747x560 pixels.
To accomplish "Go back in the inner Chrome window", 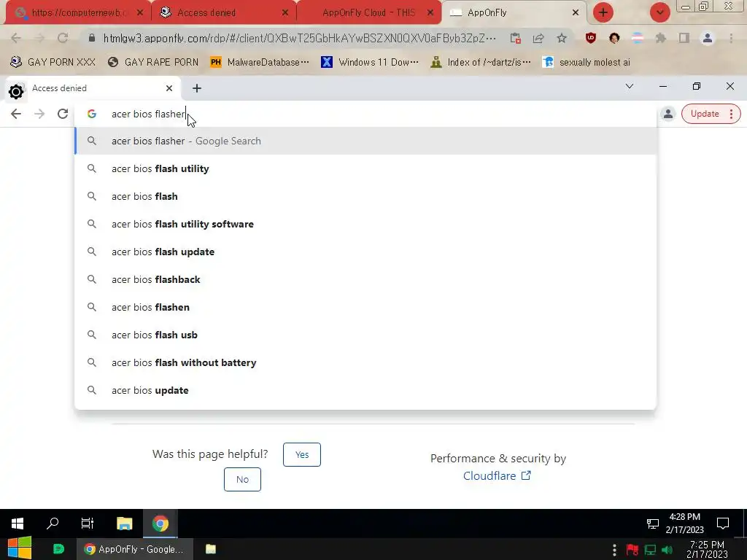I will click(16, 114).
